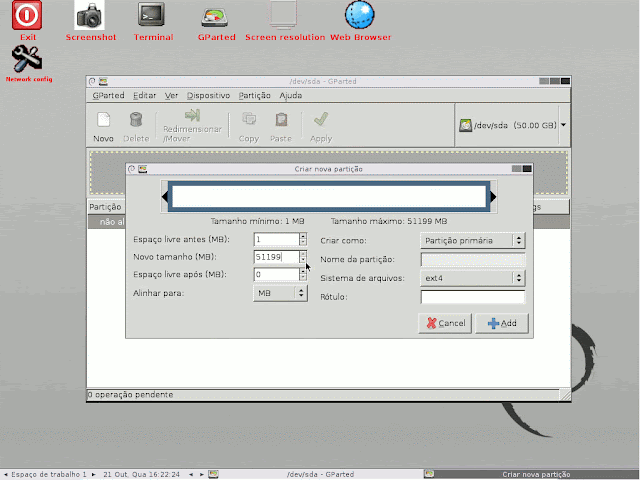Click the partition size bar in the dialog
This screenshot has height=480, width=640.
[x=329, y=197]
